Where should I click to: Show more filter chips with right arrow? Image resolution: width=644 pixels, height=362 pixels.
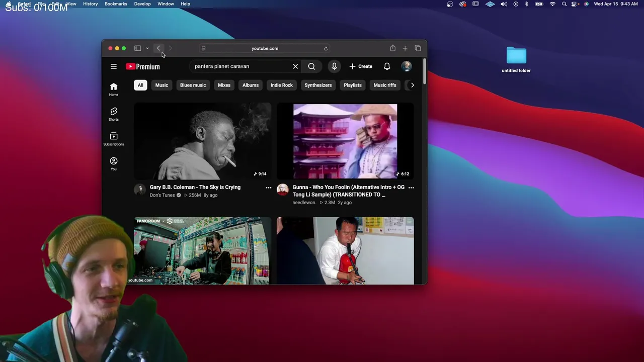pyautogui.click(x=413, y=85)
